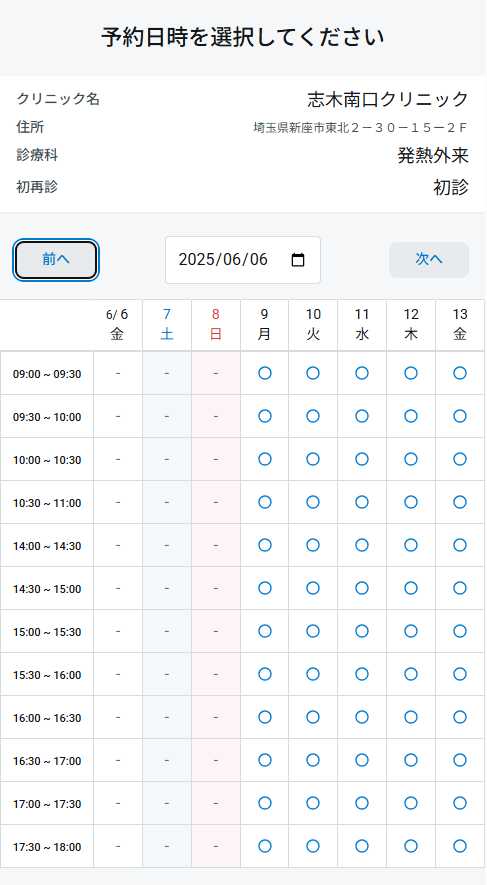The height and width of the screenshot is (885, 487).
Task: Click the Sunday 8 column header
Action: point(216,325)
